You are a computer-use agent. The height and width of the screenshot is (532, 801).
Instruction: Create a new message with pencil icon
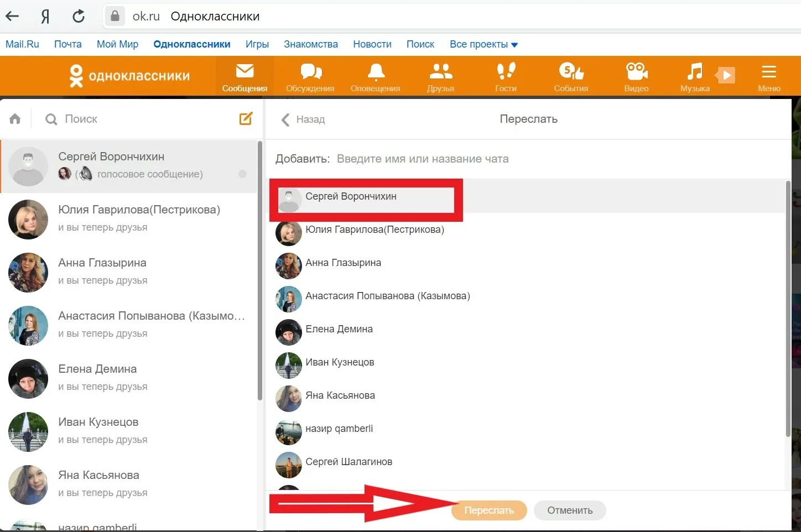pyautogui.click(x=246, y=118)
